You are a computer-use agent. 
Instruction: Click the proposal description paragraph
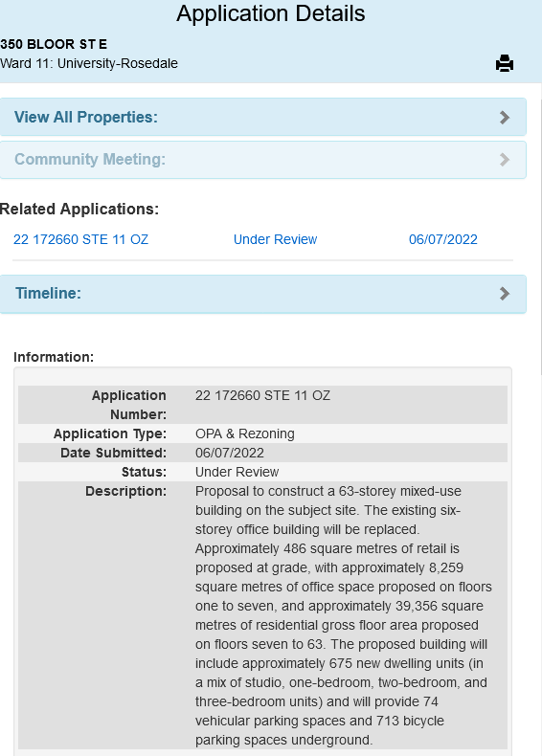(x=343, y=615)
